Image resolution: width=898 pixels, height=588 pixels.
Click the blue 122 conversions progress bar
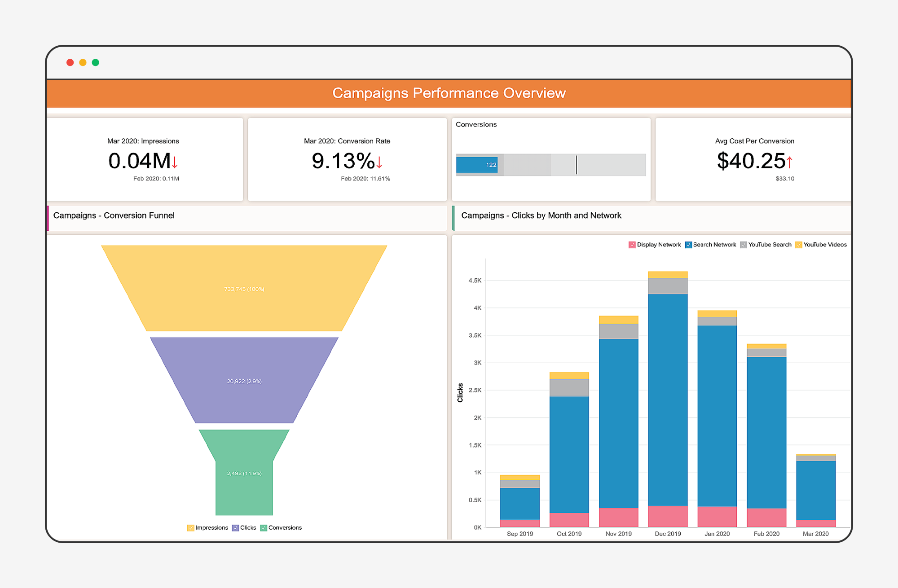(x=477, y=165)
